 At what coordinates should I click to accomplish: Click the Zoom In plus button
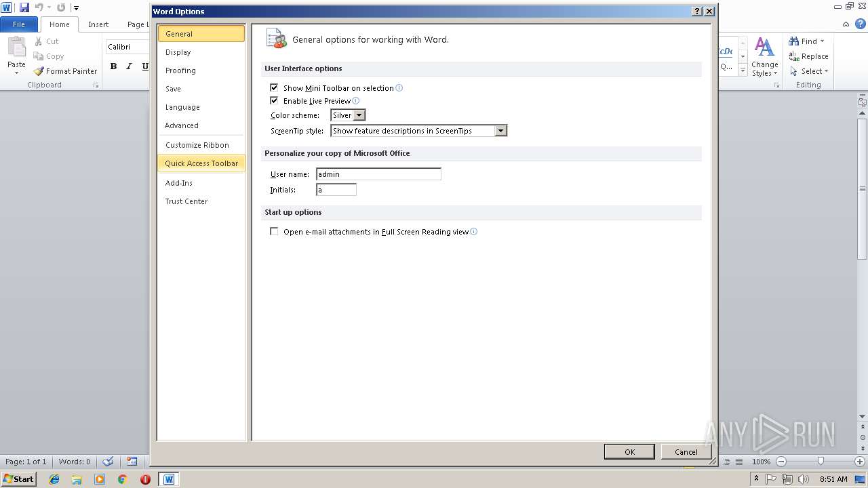[860, 462]
